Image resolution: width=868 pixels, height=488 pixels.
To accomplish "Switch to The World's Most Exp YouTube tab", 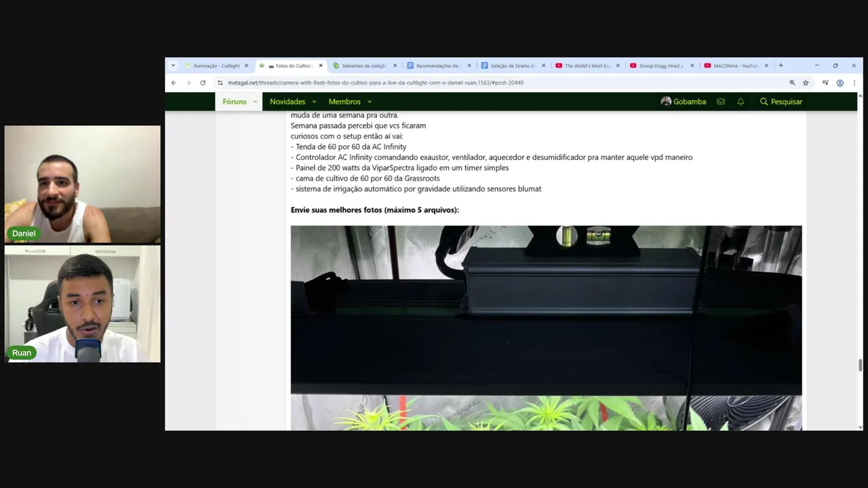I will coord(587,66).
